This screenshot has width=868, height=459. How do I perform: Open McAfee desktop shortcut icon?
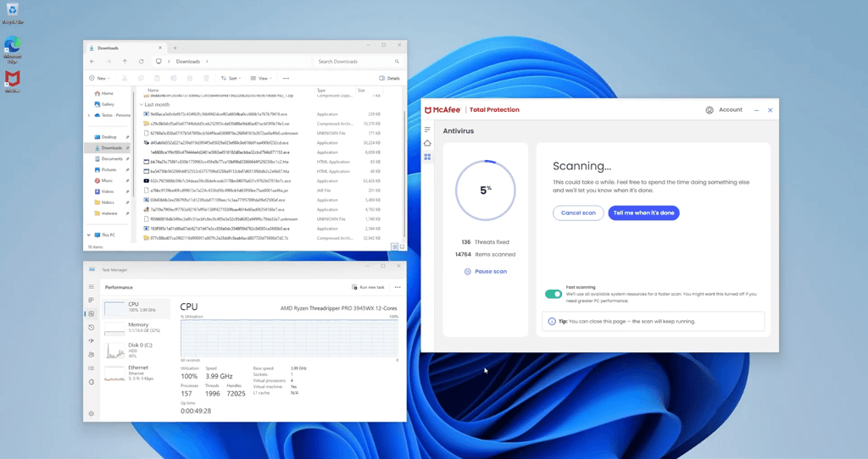[x=12, y=81]
